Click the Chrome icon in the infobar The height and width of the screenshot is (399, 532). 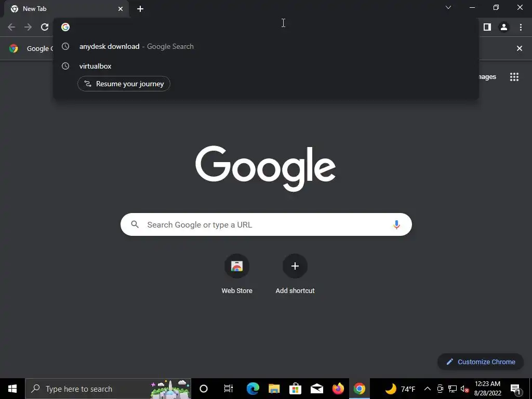coord(14,48)
